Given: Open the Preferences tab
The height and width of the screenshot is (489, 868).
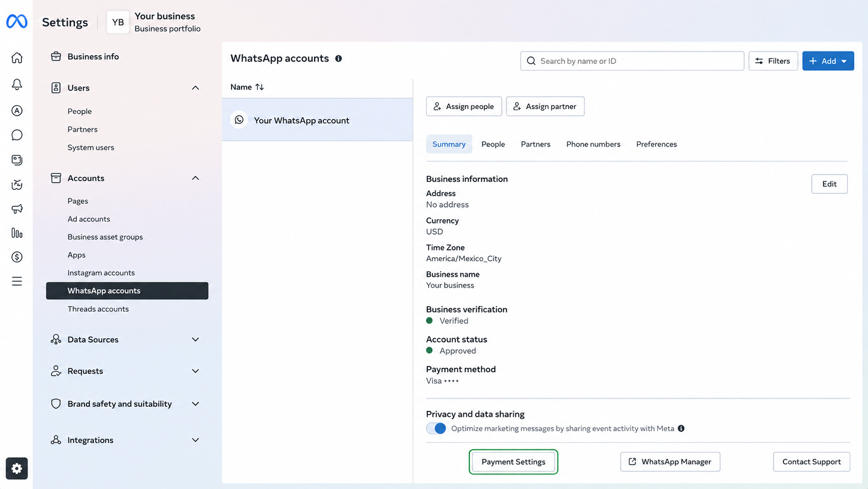Looking at the screenshot, I should pos(656,144).
